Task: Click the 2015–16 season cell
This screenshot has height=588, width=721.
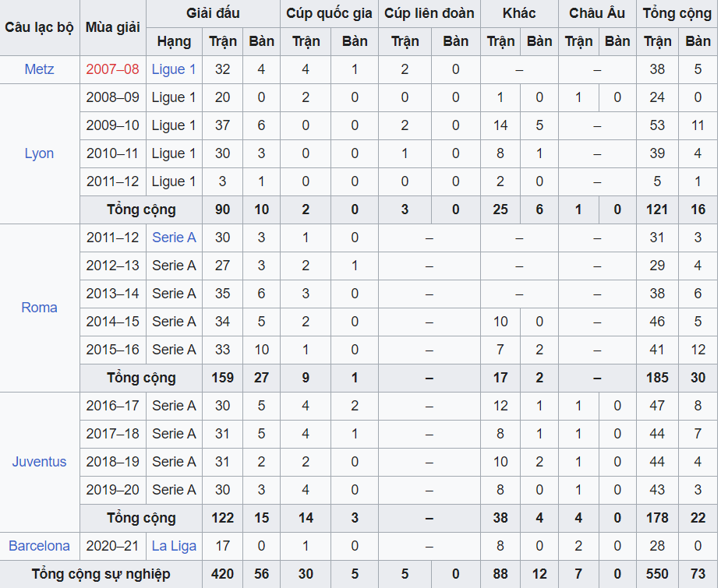Action: tap(112, 350)
